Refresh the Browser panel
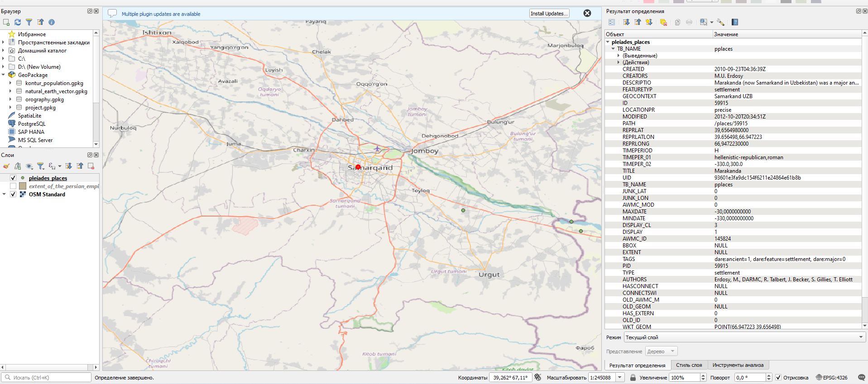The image size is (868, 384). [18, 22]
